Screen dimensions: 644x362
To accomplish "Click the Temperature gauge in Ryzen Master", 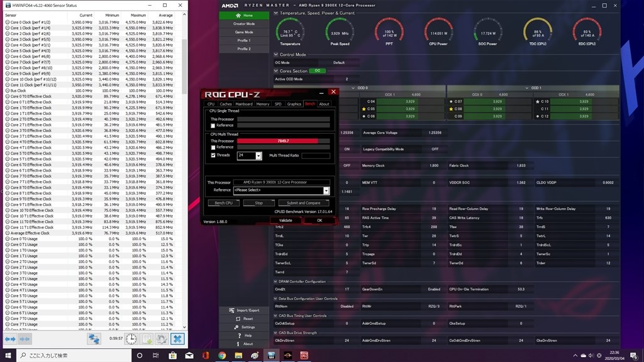I will coord(290,31).
